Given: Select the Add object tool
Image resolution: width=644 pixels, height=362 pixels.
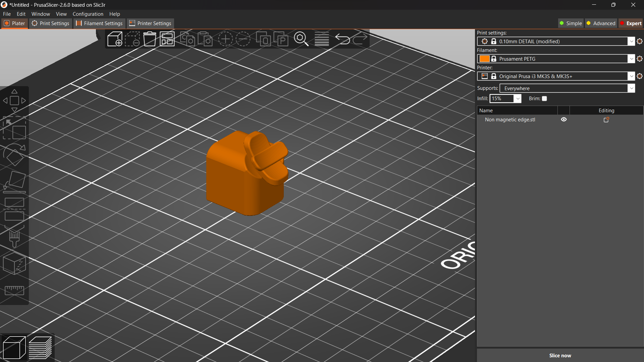Looking at the screenshot, I should tap(115, 39).
